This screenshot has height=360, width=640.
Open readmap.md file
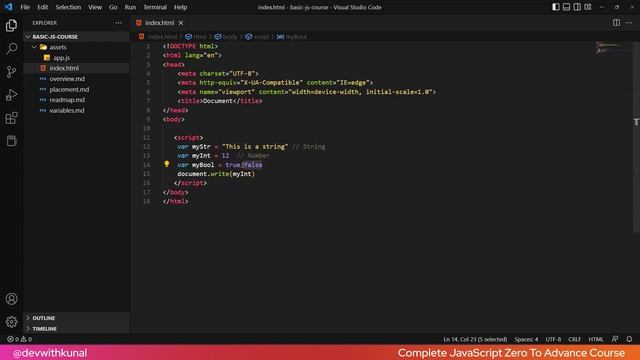click(76, 100)
